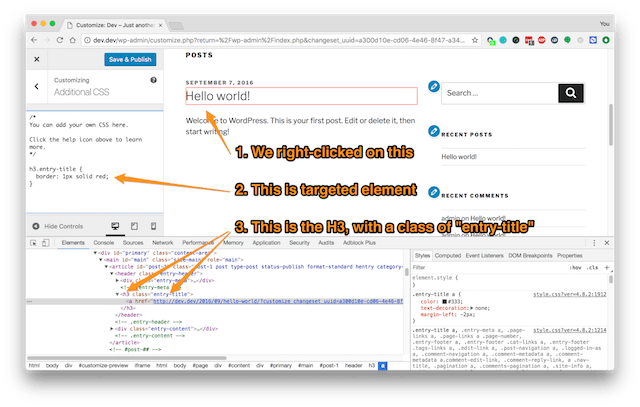
Task: Open the Application DevTools tab
Action: click(x=266, y=242)
